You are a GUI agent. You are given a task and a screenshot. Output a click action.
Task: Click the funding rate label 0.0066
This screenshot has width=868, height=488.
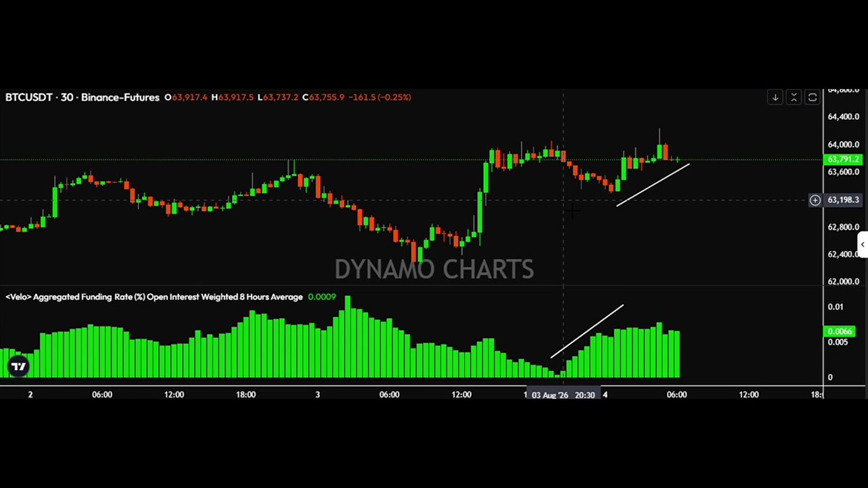pyautogui.click(x=840, y=332)
